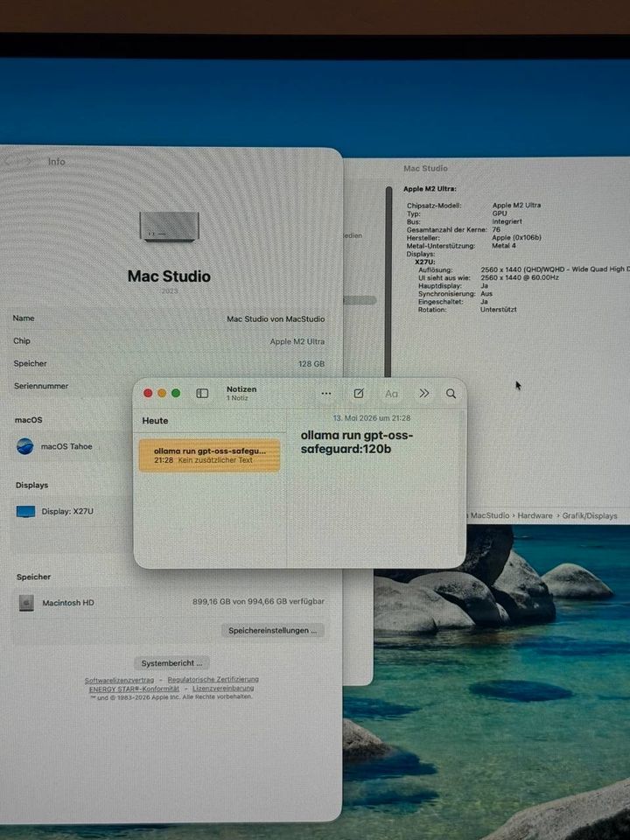Click the Chip value 'Apple M2 Ultra'
This screenshot has height=840, width=630.
[x=297, y=342]
